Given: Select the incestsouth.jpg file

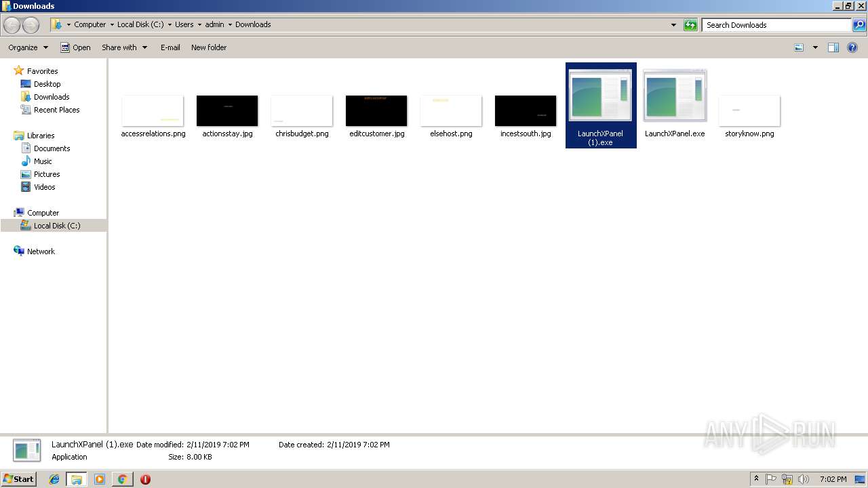Looking at the screenshot, I should tap(526, 117).
